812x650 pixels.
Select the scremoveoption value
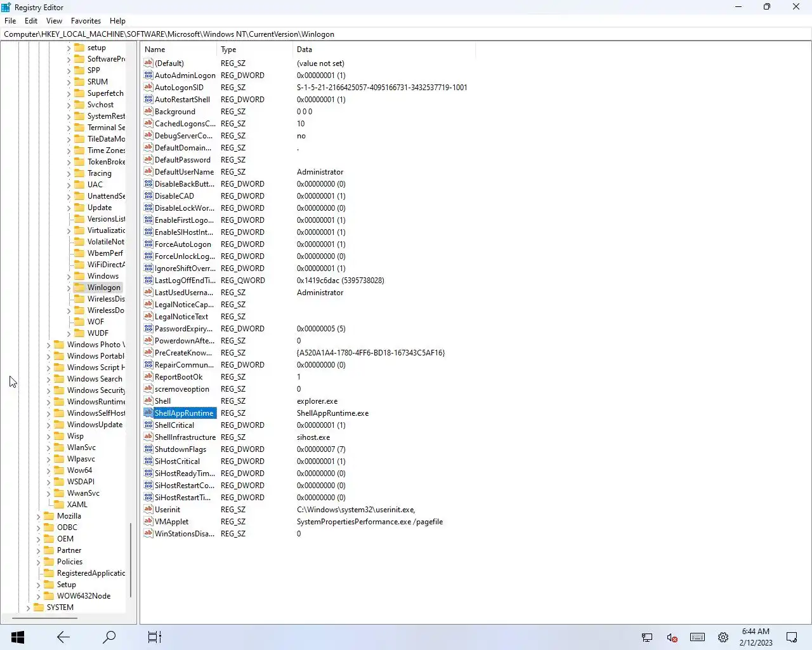182,389
